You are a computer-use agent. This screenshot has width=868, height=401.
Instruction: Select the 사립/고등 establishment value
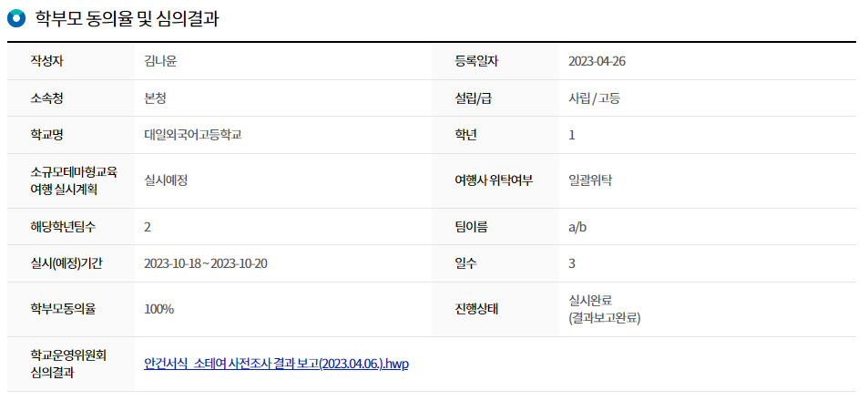tap(594, 98)
